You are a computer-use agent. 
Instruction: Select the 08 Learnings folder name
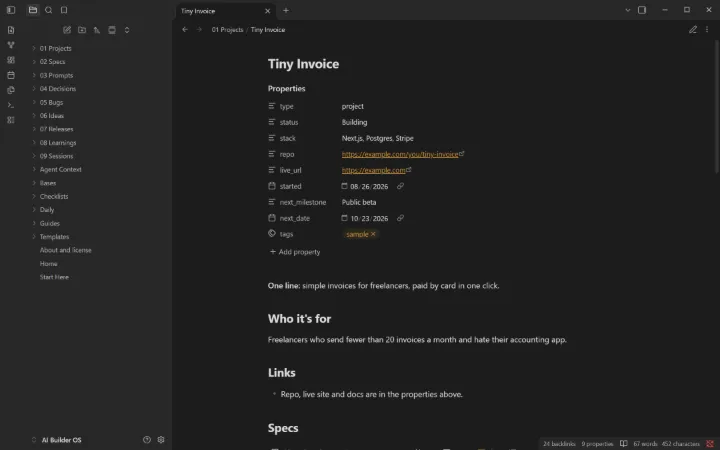point(58,143)
